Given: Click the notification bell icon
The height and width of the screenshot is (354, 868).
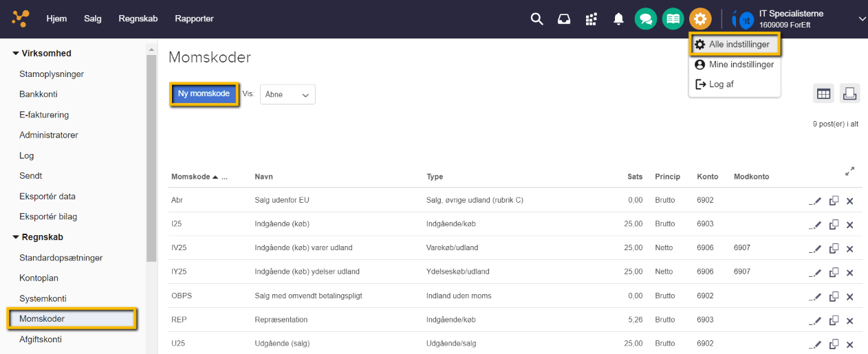Looking at the screenshot, I should coord(618,19).
